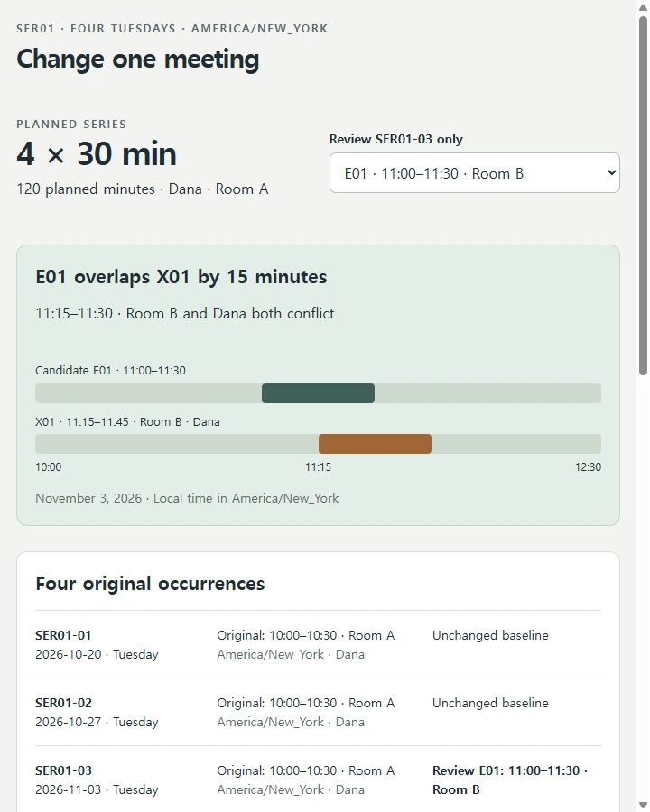Click the '10:00' timeline axis label

pos(48,467)
